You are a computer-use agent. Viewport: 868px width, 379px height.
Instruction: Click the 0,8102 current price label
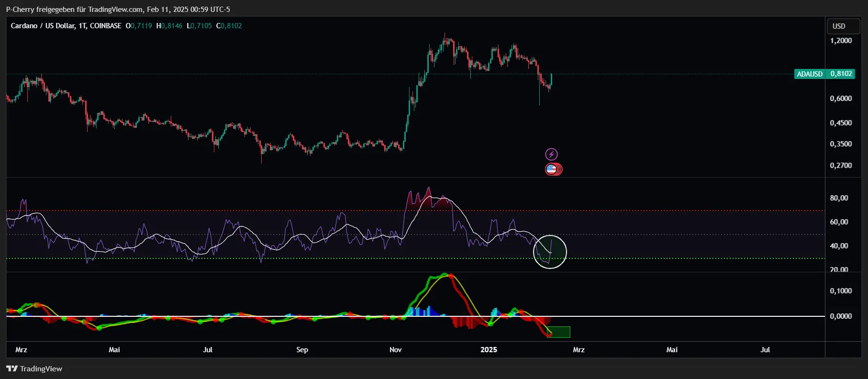841,74
